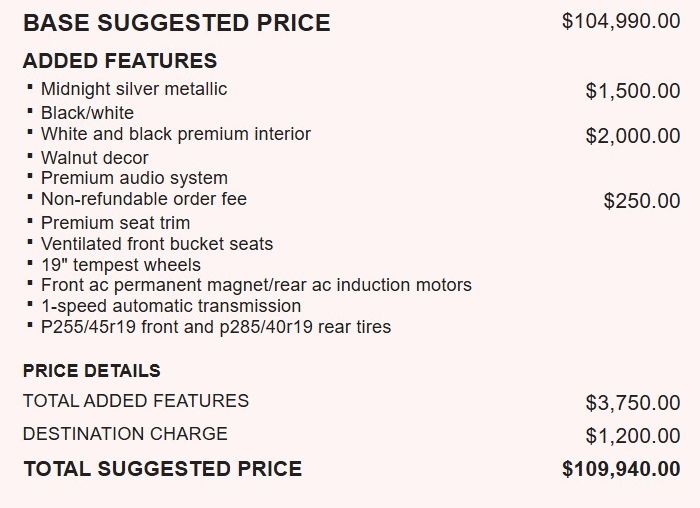The width and height of the screenshot is (700, 508).
Task: Click the $3,750.00 total added features amount
Action: coord(633,403)
